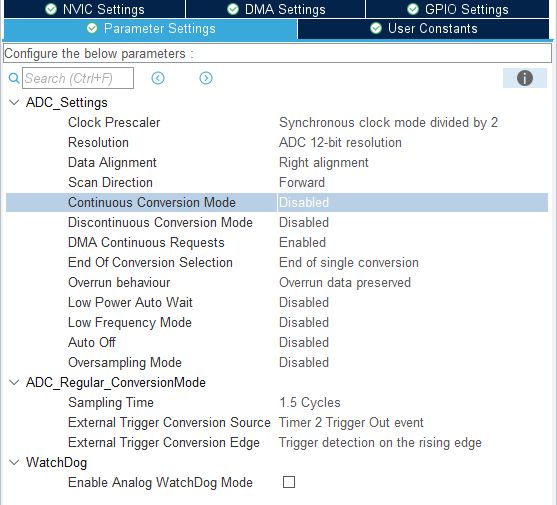This screenshot has height=505, width=557.
Task: Click the info icon button
Action: [524, 78]
